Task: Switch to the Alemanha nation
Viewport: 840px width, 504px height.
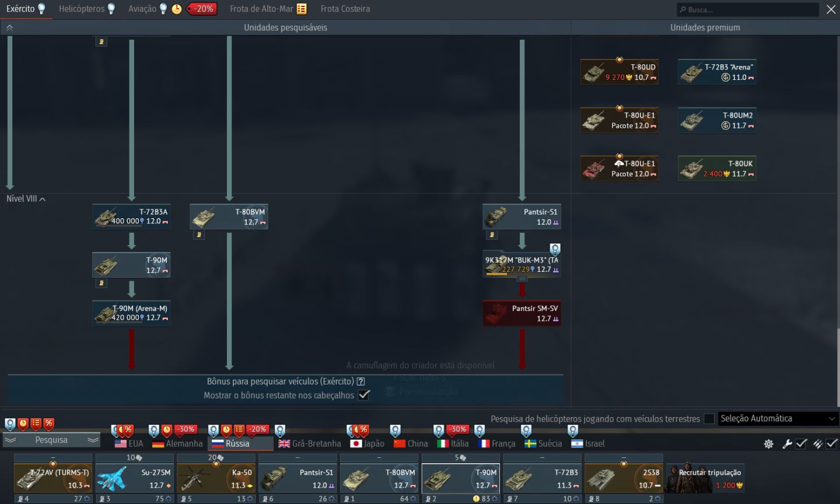Action: point(177,443)
